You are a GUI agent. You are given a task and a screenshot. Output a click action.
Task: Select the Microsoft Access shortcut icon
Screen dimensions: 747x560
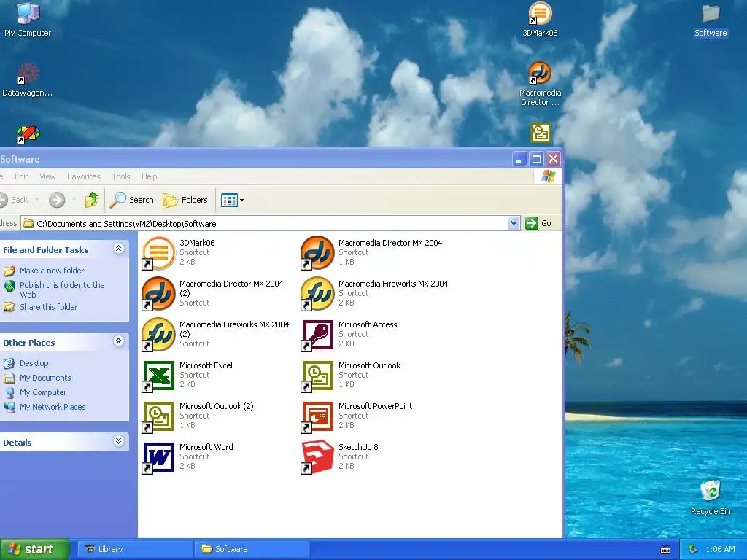pyautogui.click(x=317, y=334)
